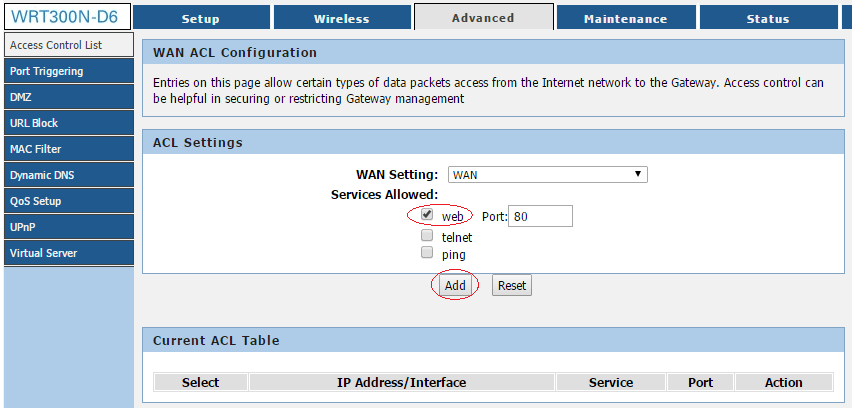Viewport: 852px width, 408px height.
Task: Navigate to the DMZ page
Action: point(67,97)
